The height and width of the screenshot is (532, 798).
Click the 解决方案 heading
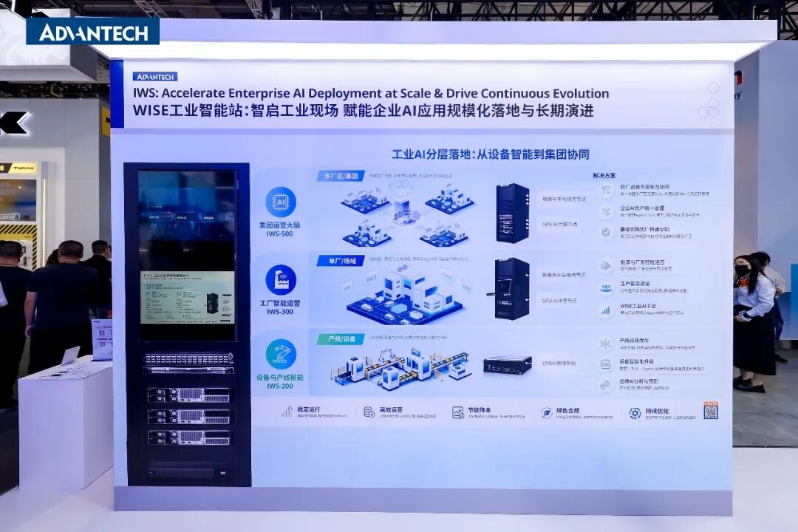click(x=604, y=175)
